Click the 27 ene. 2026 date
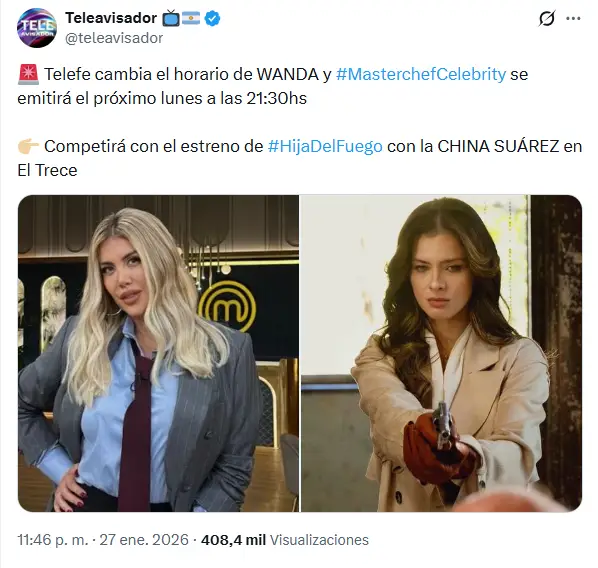The image size is (598, 568). [144, 540]
